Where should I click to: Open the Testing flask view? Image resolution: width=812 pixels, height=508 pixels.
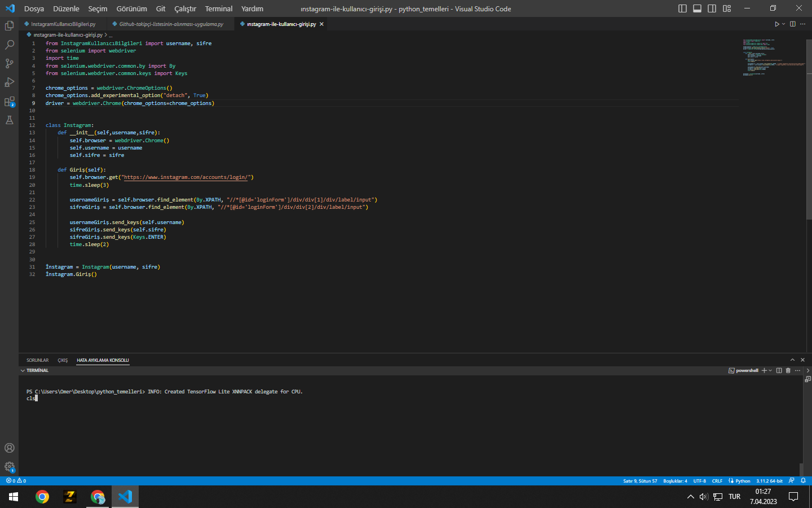pyautogui.click(x=9, y=120)
